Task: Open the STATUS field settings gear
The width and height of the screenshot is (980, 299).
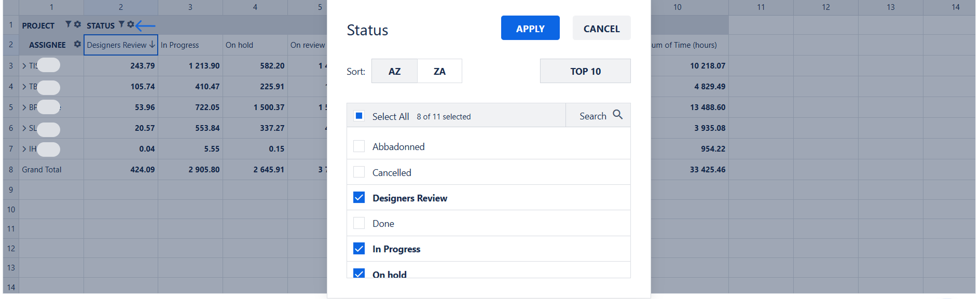Action: [131, 24]
